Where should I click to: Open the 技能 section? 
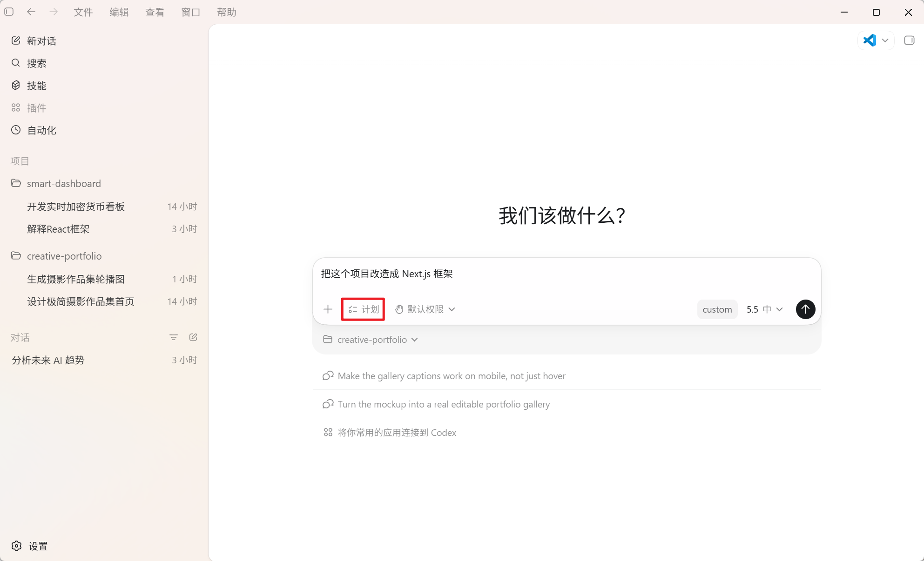(x=104, y=86)
